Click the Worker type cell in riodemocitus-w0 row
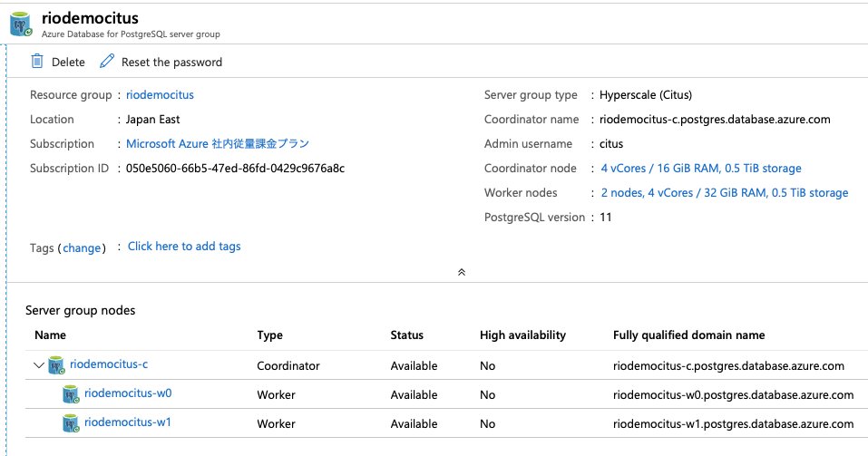868x456 pixels. (277, 394)
